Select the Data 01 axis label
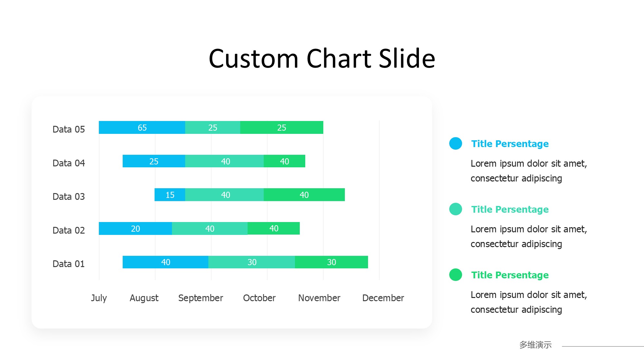This screenshot has width=644, height=362. pos(69,264)
